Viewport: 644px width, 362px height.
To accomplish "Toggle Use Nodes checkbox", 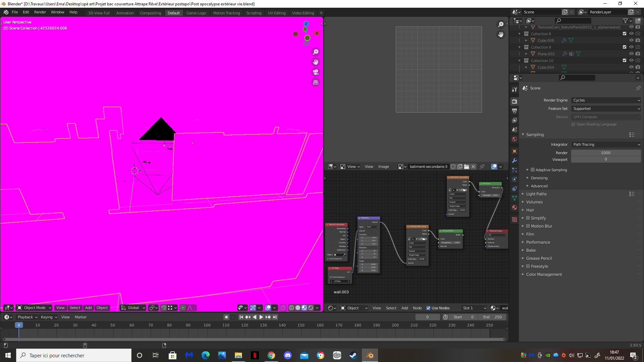I will [x=428, y=308].
